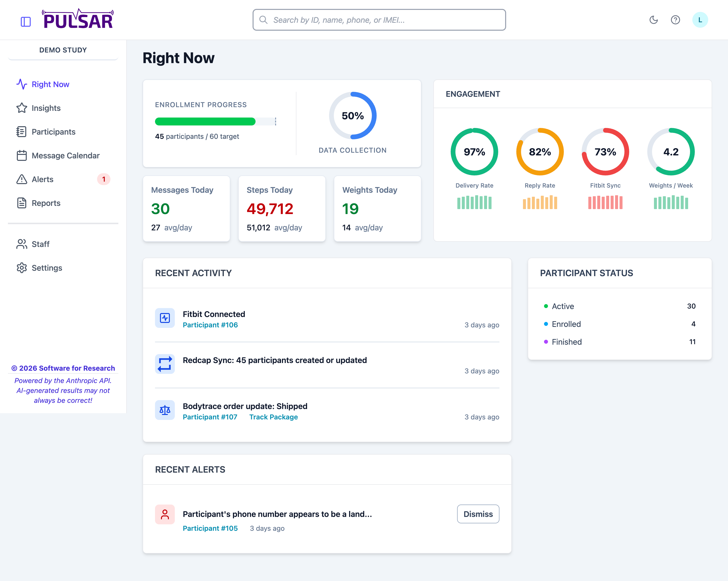
Task: Click the Fitbit Connected activity icon
Action: (x=165, y=318)
